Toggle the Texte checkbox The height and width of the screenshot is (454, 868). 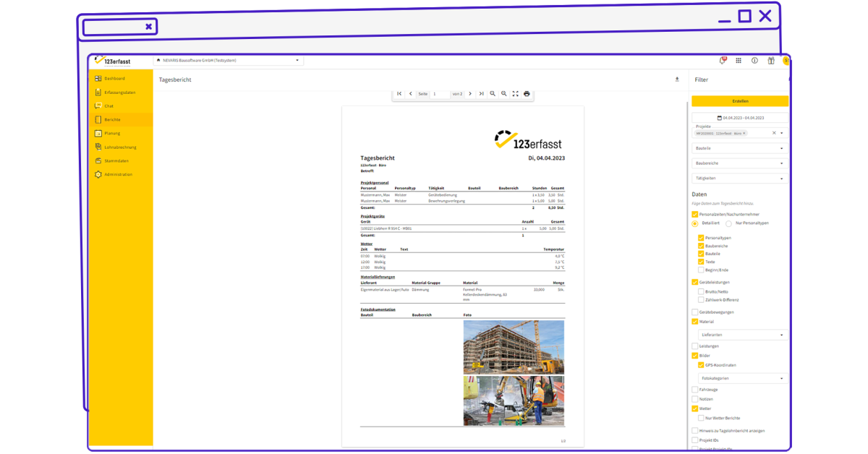pyautogui.click(x=701, y=262)
